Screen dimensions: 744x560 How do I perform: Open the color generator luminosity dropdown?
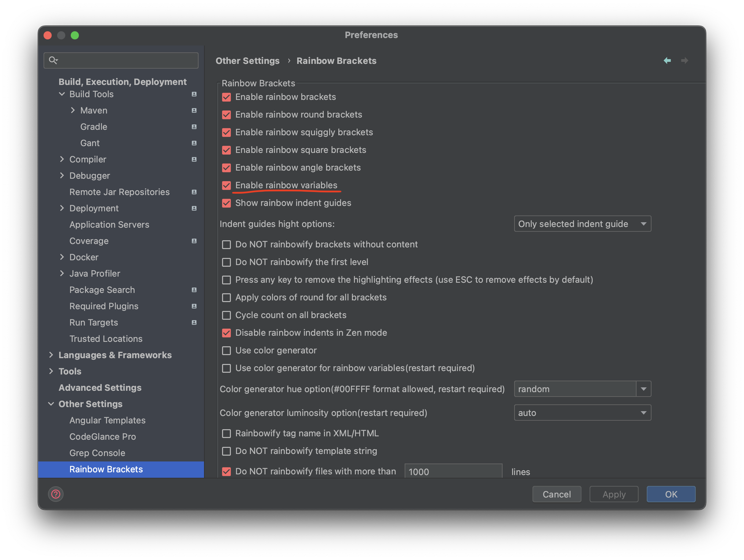tap(582, 413)
